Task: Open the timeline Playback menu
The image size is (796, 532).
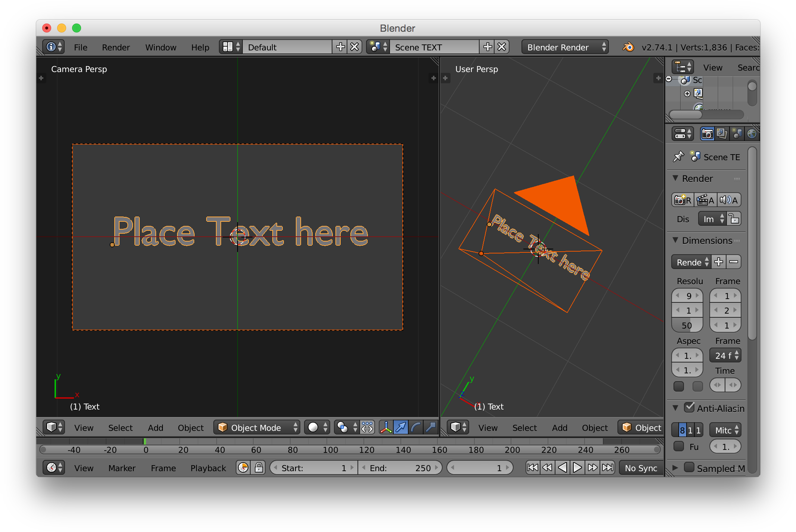Action: (x=208, y=467)
